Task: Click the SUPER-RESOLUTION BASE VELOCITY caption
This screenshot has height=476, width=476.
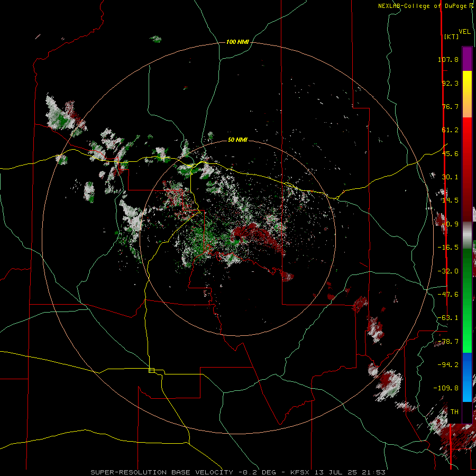Action: 162,472
